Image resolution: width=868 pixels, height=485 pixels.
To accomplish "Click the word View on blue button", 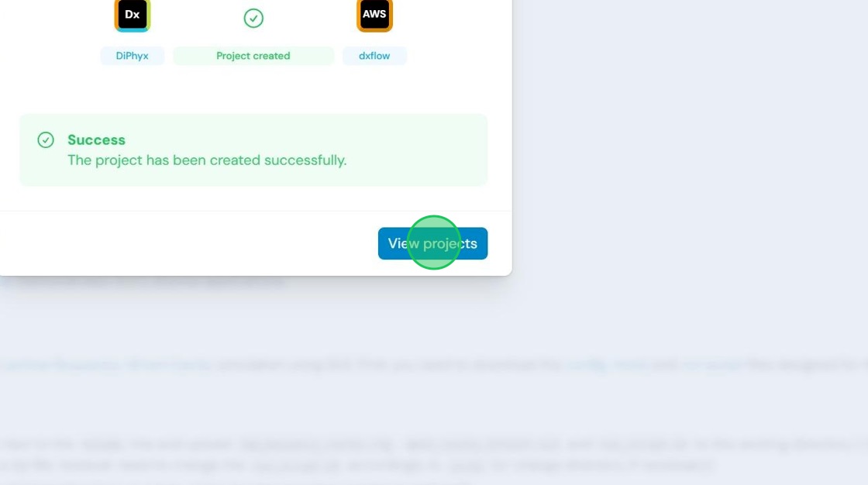I will coord(404,243).
